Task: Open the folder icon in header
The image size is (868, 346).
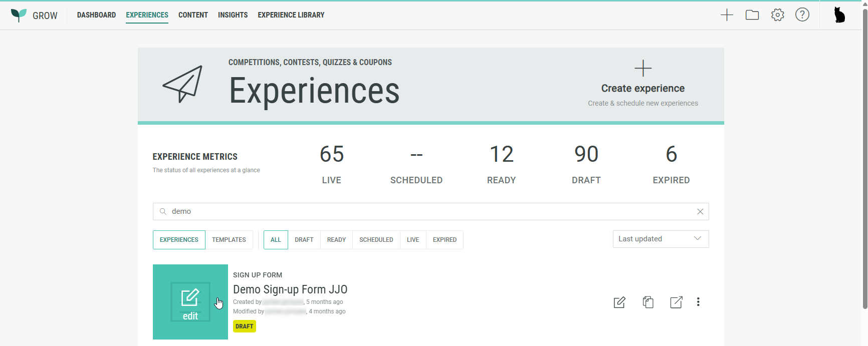Action: (752, 15)
